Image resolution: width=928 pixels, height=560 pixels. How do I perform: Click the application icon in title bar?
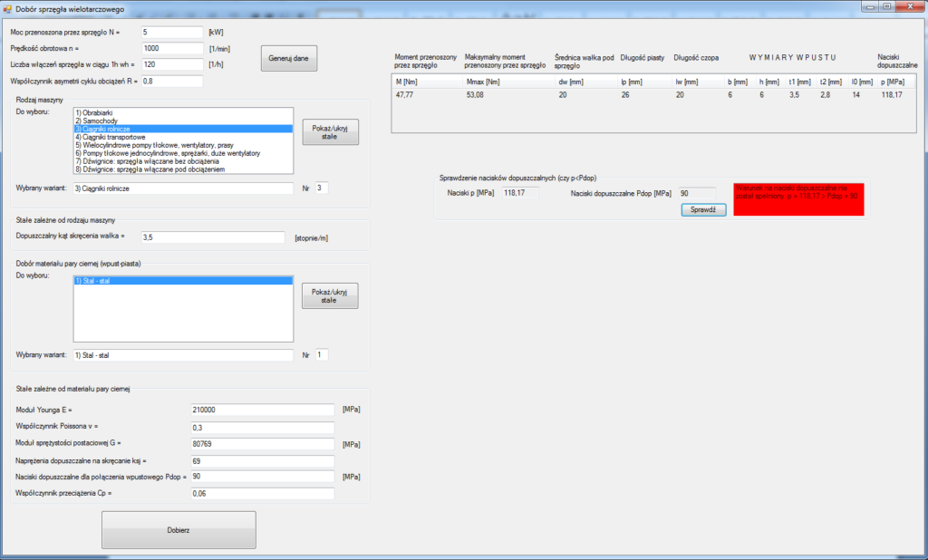coord(7,9)
